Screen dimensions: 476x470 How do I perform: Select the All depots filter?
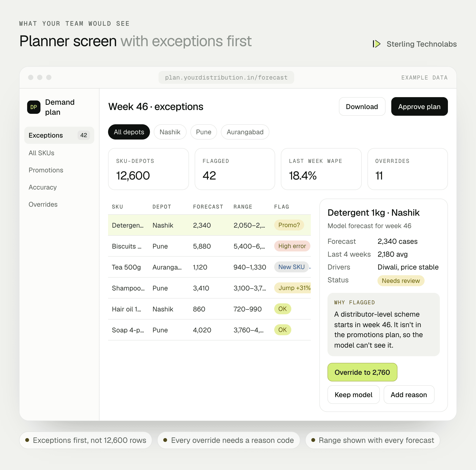pos(129,132)
